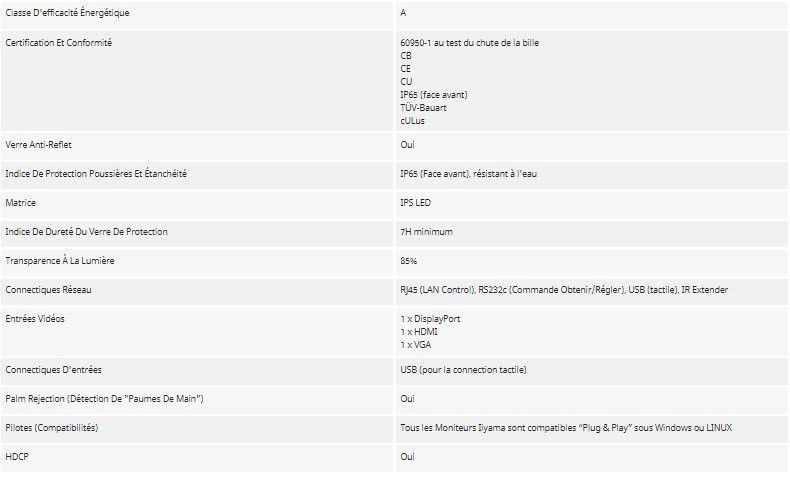Click the 'Classe D'efficacité Énergétique' row label

[x=67, y=13]
